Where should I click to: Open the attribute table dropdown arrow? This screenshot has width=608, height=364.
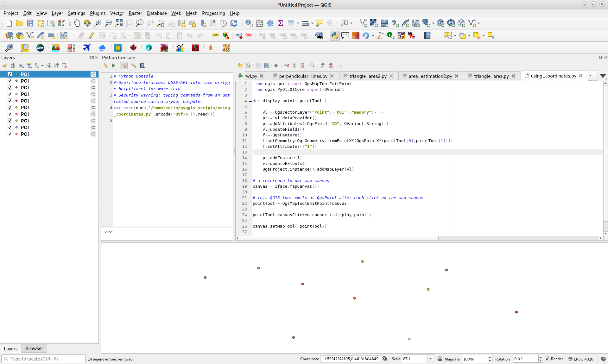(298, 23)
